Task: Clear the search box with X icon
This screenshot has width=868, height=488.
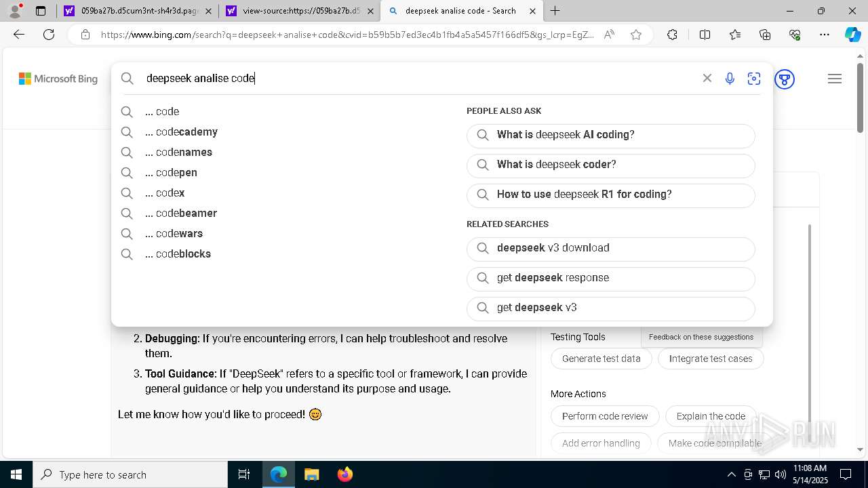Action: click(707, 79)
